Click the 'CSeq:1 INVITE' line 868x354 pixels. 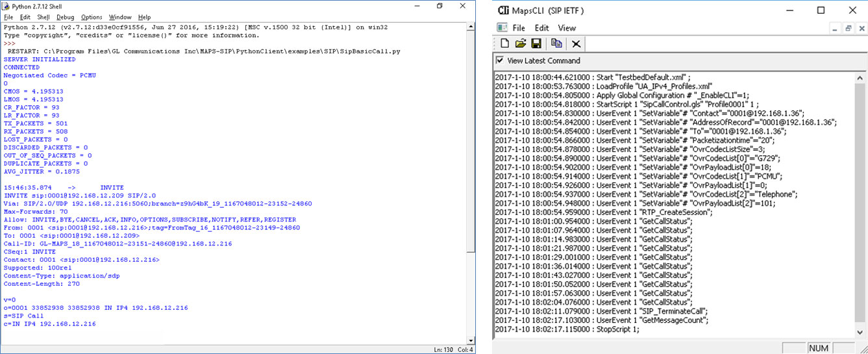coord(30,251)
